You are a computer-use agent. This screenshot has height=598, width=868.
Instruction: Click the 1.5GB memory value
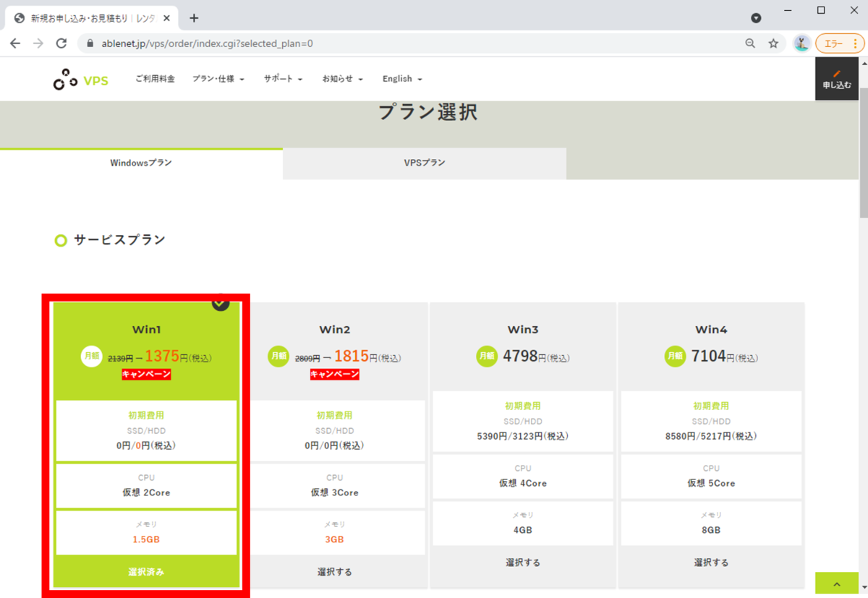pos(146,539)
